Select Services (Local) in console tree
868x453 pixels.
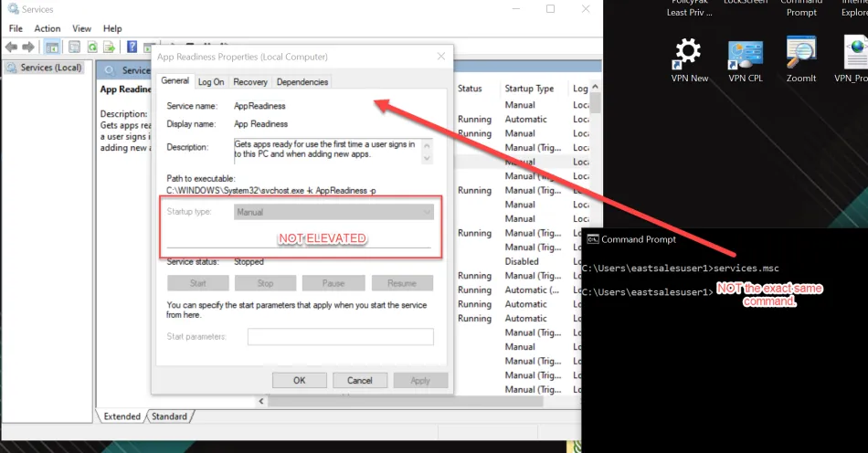(44, 68)
